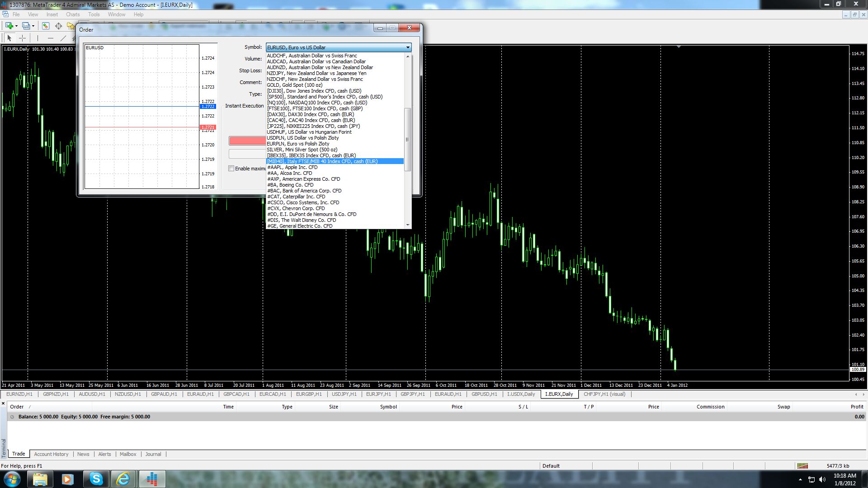
Task: Select the Cursor arrow tool
Action: pyautogui.click(x=9, y=38)
